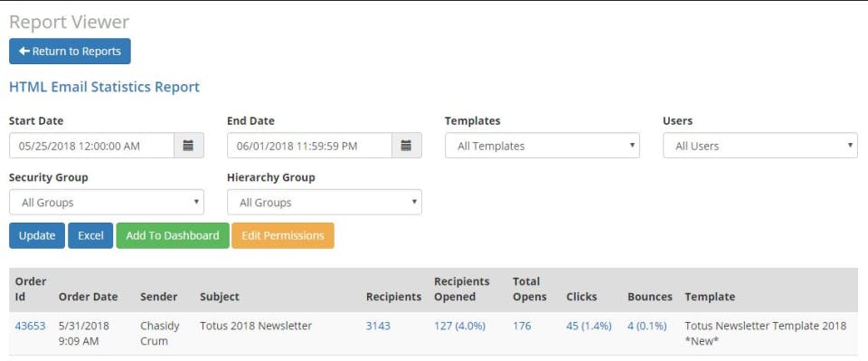
Task: Click the Edit Permissions button
Action: click(x=283, y=235)
